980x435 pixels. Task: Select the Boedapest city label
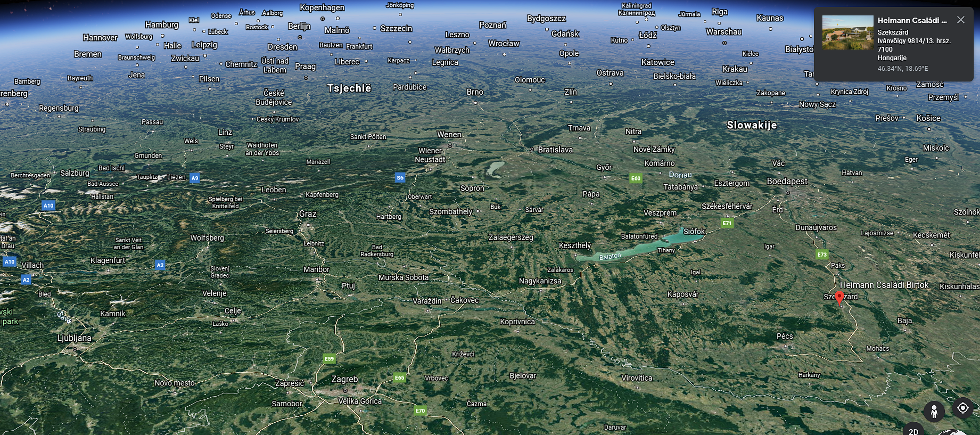[787, 181]
